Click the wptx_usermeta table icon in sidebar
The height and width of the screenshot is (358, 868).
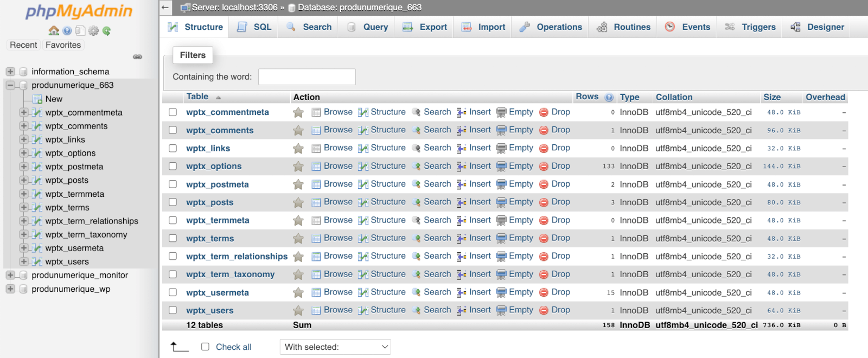tap(37, 248)
